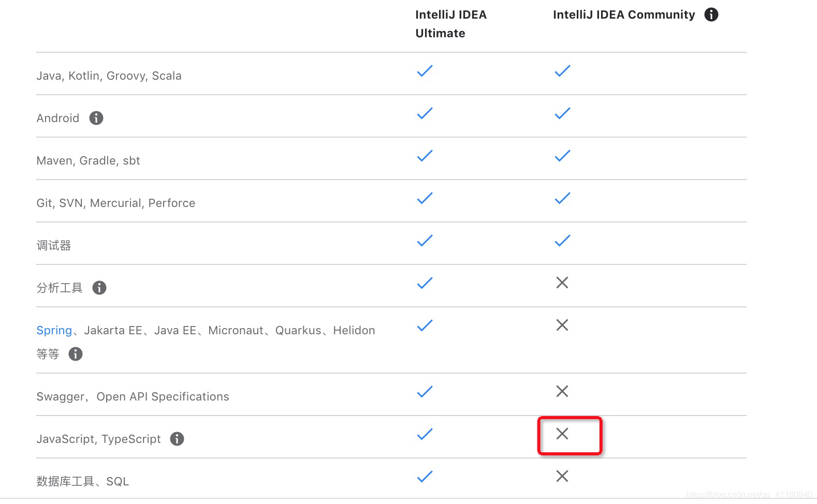817x504 pixels.
Task: Select the Android row label
Action: 57,118
